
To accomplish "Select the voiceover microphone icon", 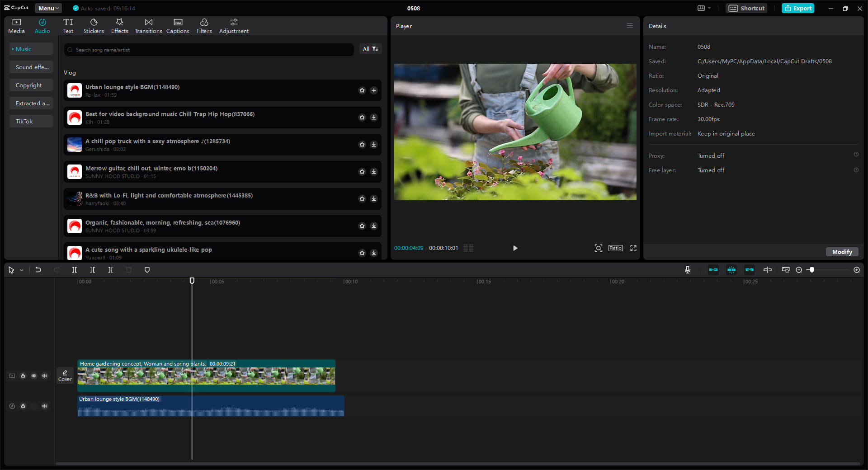I will [687, 270].
